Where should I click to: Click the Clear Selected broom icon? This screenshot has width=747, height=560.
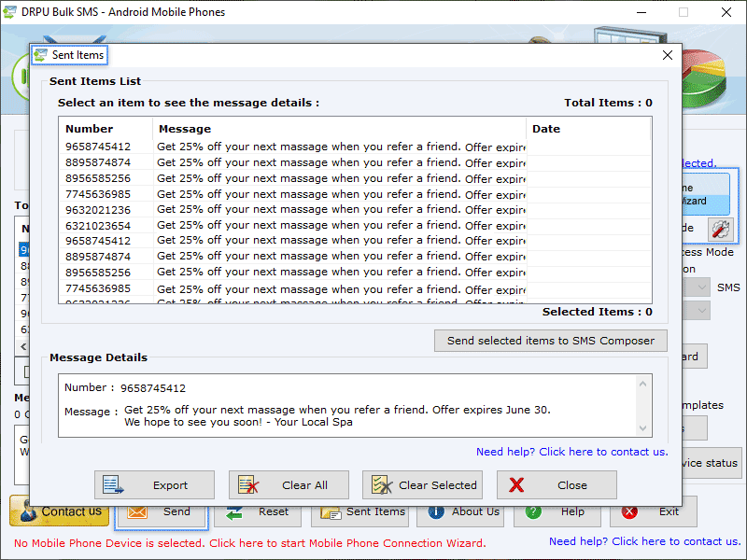[381, 484]
